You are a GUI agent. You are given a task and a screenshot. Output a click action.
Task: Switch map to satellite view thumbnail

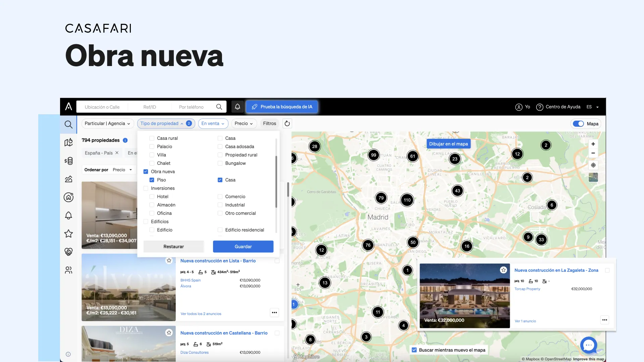(x=593, y=177)
